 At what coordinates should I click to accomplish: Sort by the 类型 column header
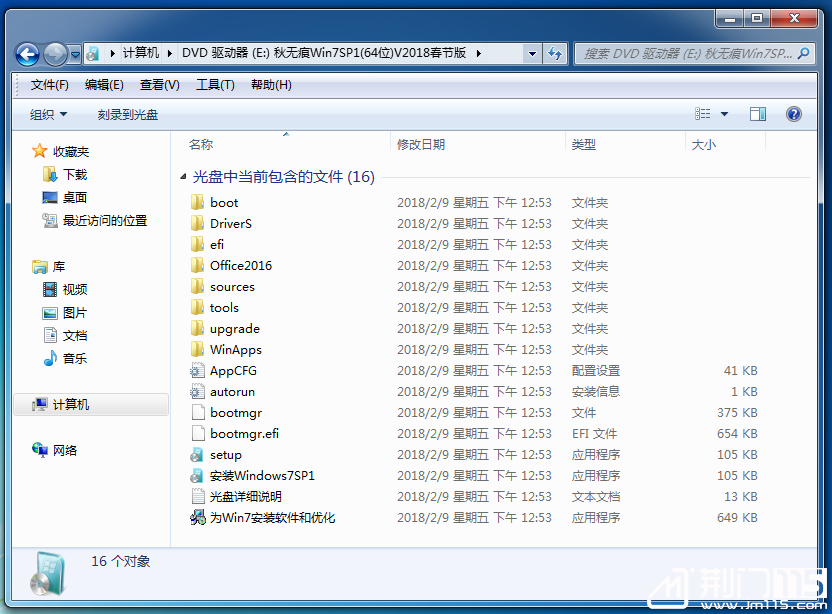[x=584, y=144]
